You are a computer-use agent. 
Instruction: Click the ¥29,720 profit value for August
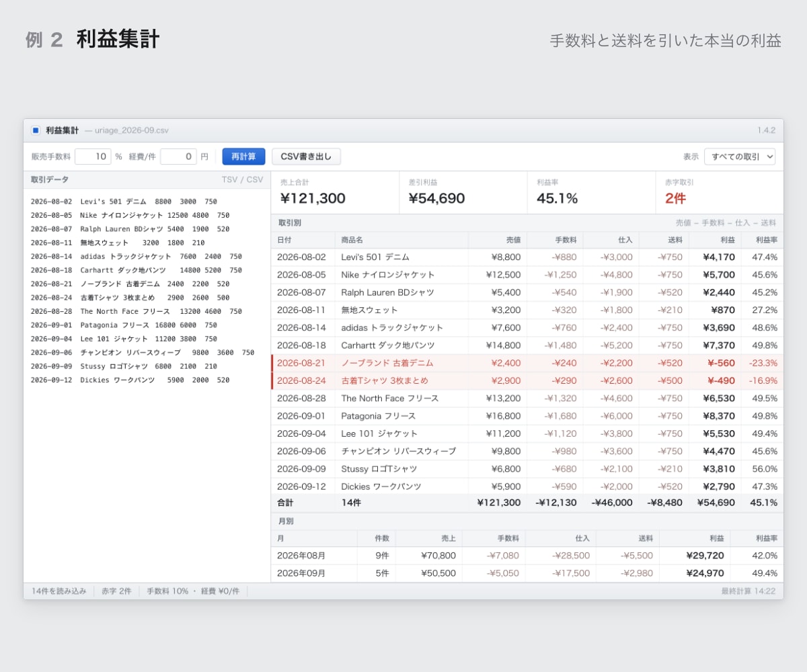705,556
